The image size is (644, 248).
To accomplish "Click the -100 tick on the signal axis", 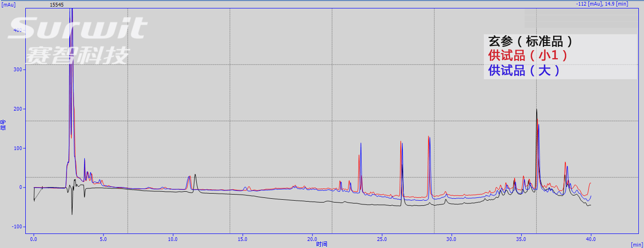I will tap(16, 226).
